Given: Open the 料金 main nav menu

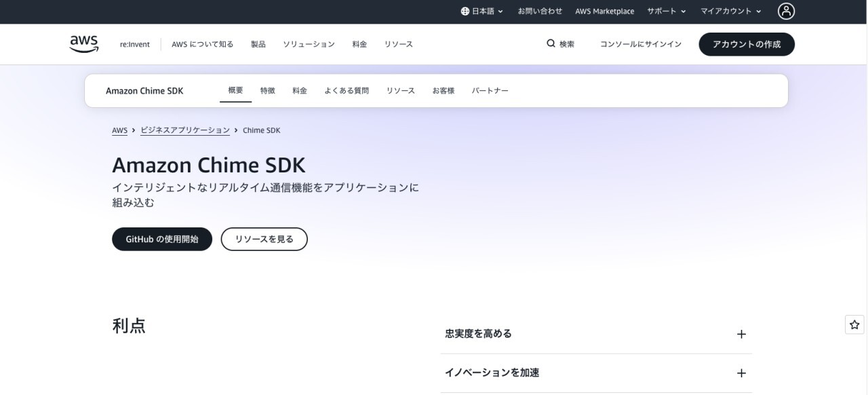Looking at the screenshot, I should (x=359, y=44).
